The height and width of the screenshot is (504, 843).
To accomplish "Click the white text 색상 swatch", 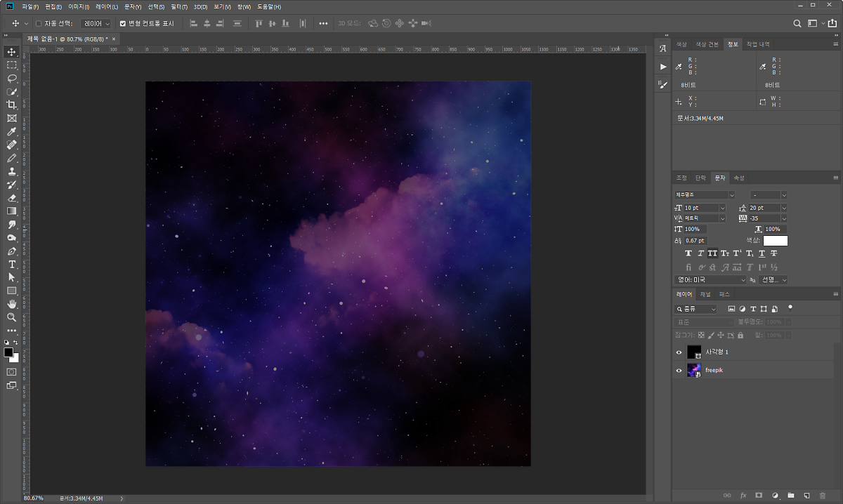I will [x=776, y=241].
